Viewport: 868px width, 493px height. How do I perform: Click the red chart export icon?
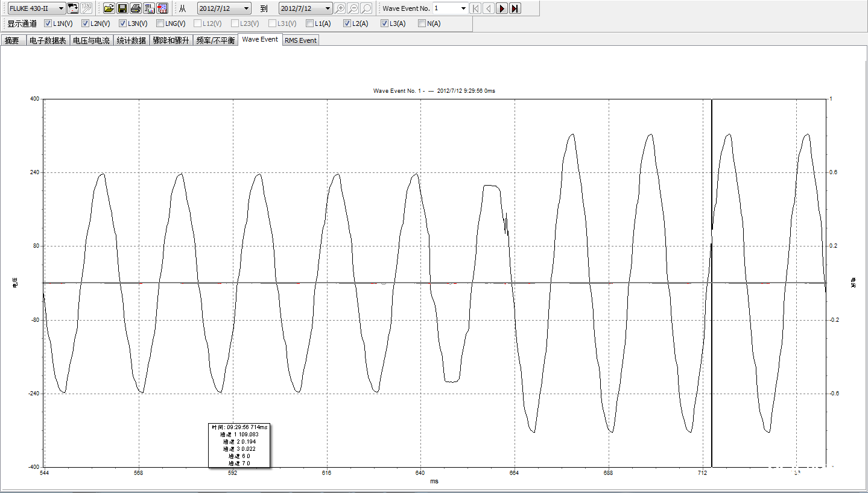pyautogui.click(x=162, y=8)
